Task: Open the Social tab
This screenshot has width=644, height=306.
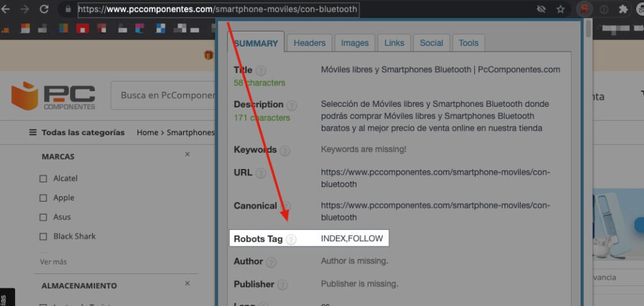Action: (x=431, y=43)
